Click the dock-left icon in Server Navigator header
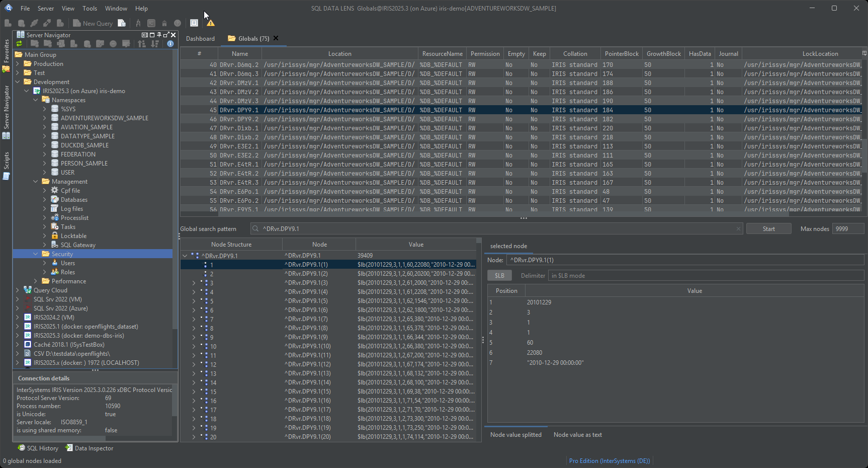868x468 pixels. coord(145,35)
